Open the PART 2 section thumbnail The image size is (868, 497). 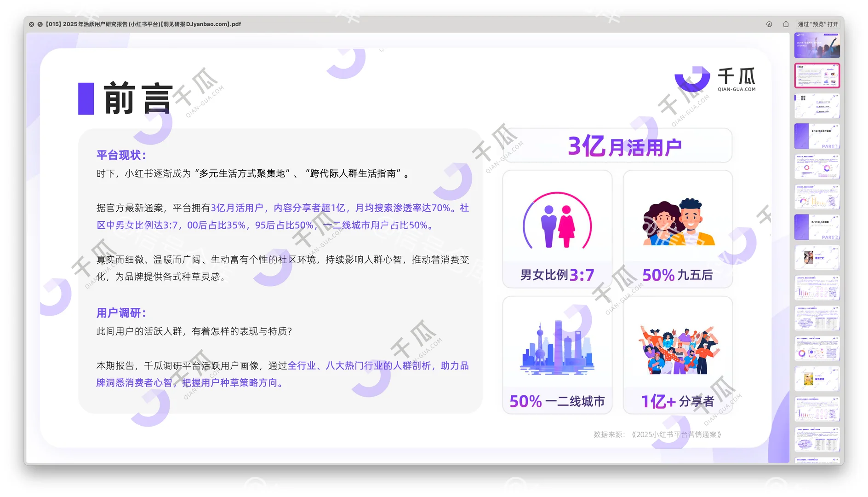[x=817, y=227]
